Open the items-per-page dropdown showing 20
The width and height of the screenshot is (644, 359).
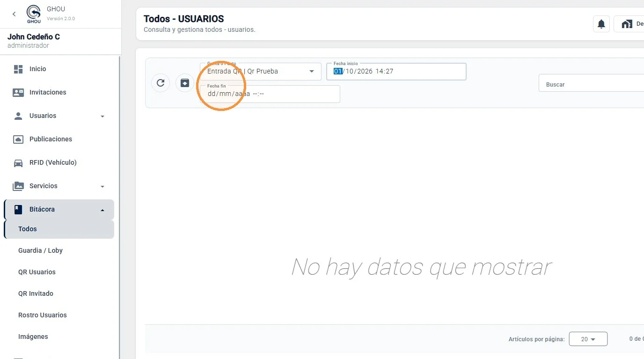588,339
